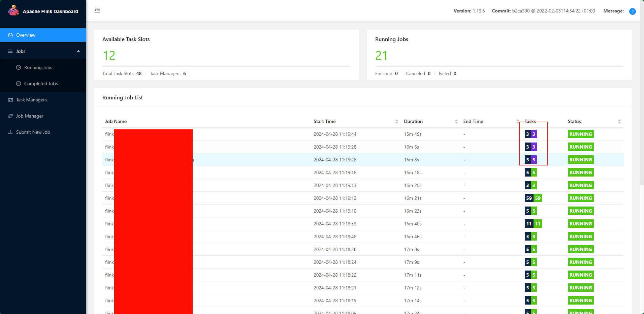Sort table by End Time arrows
The image size is (644, 314).
pos(518,121)
